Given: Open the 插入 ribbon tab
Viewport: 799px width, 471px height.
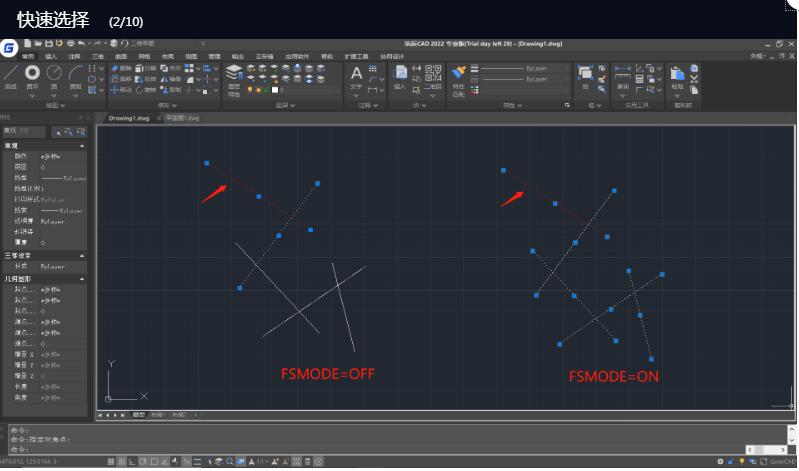Looking at the screenshot, I should point(51,57).
